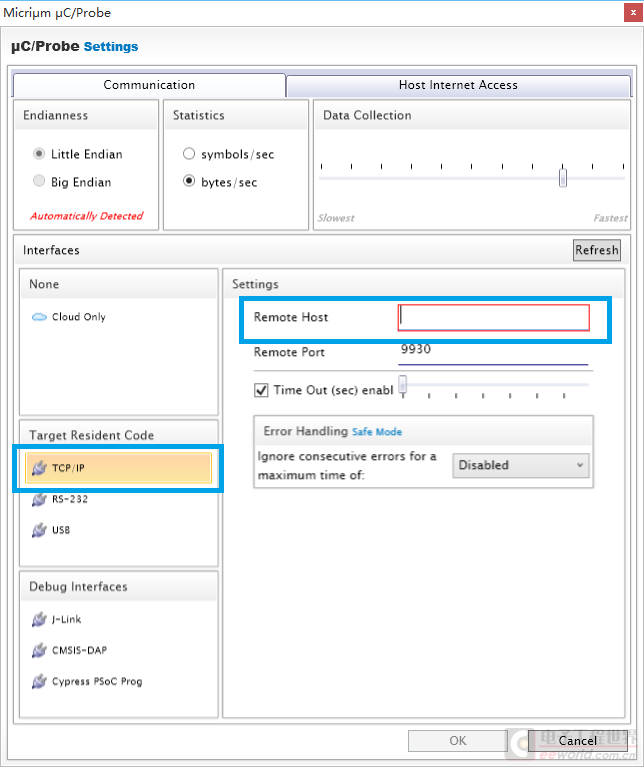The width and height of the screenshot is (644, 767).
Task: Close the Micrium µC/Probe window
Action: pyautogui.click(x=633, y=13)
